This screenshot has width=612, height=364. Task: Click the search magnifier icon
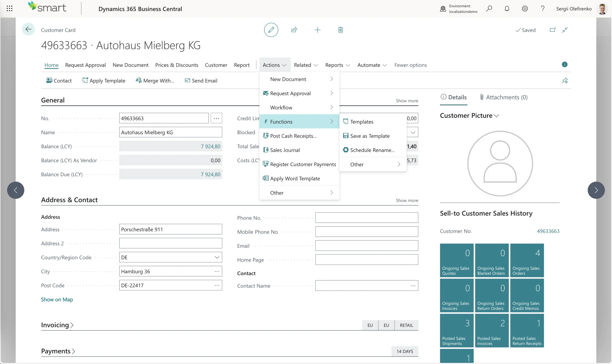coord(489,9)
